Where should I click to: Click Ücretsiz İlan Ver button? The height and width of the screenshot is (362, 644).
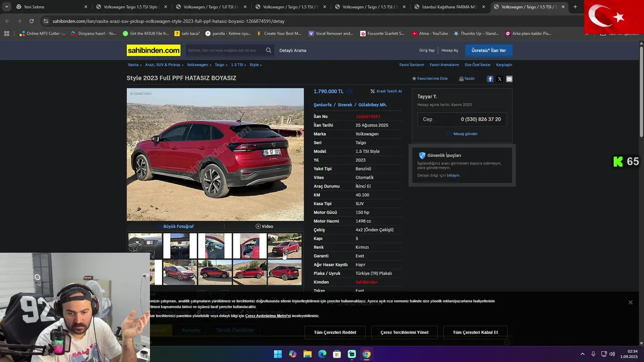(489, 50)
